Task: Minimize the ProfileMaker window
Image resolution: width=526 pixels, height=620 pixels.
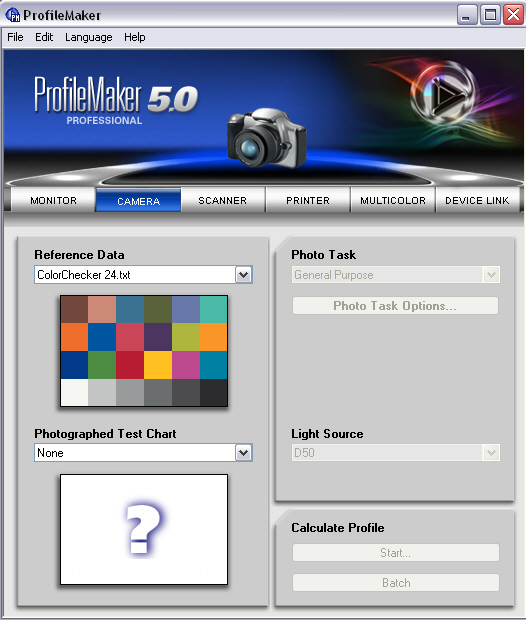Action: point(467,15)
